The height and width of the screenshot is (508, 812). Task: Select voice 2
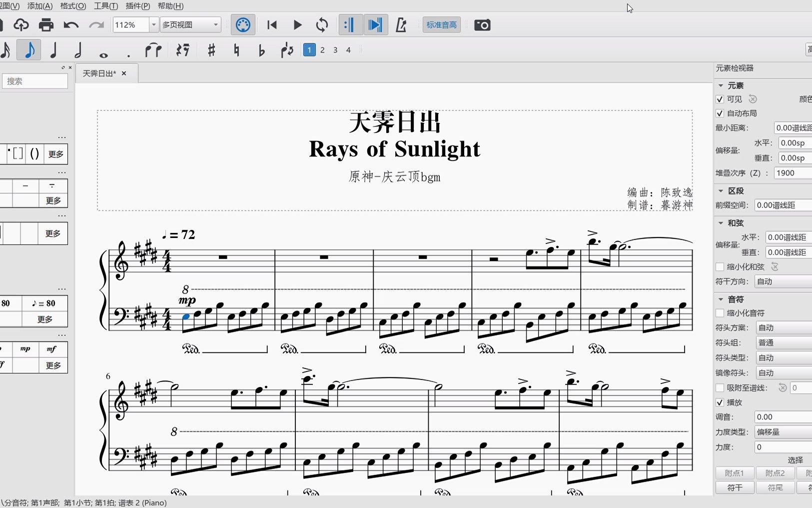(x=323, y=50)
